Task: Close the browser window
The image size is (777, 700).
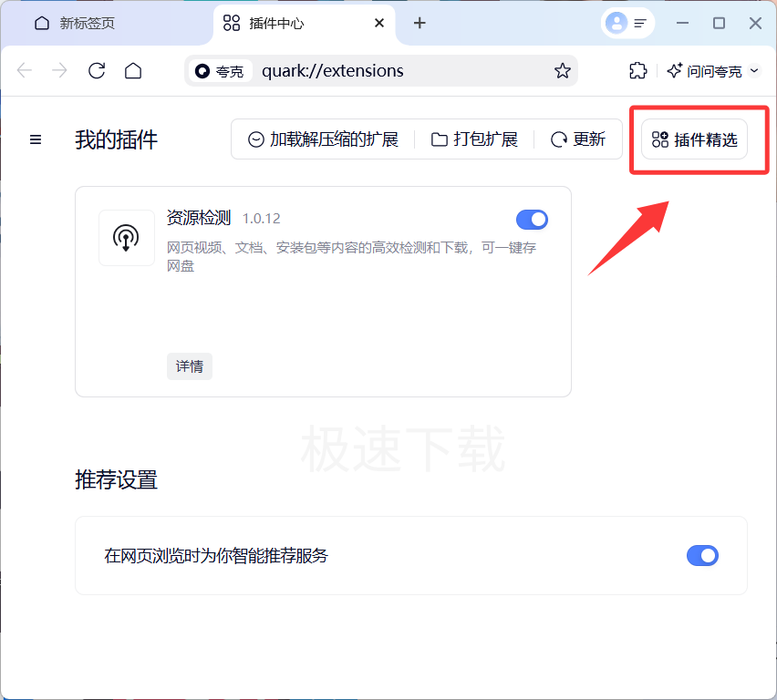Action: click(x=755, y=23)
